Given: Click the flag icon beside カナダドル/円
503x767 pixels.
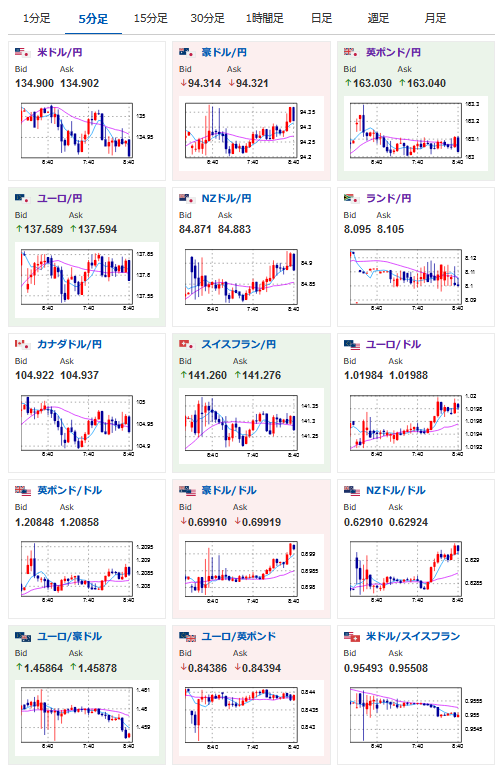Looking at the screenshot, I should point(23,344).
